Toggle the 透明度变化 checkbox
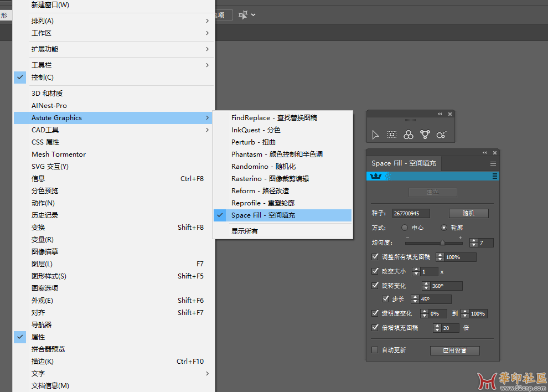 [x=375, y=313]
